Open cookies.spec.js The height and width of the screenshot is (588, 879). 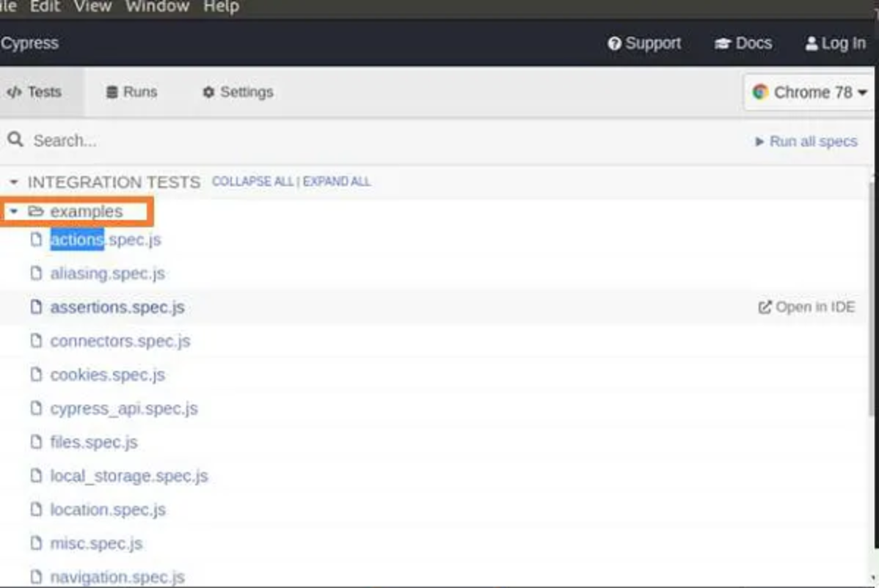click(108, 375)
